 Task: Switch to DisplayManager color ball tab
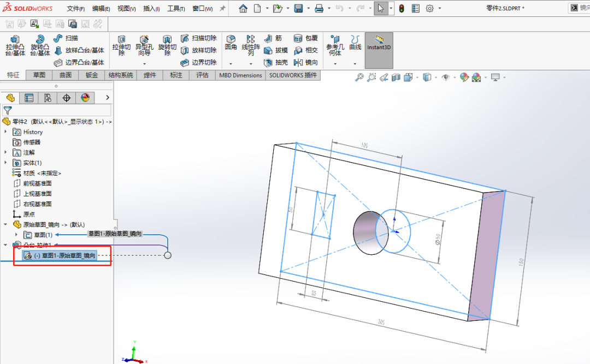coord(85,98)
